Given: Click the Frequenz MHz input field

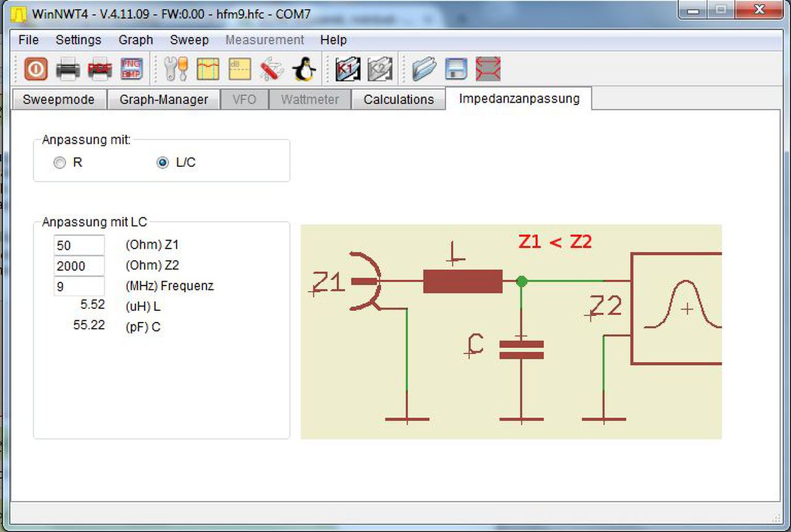Looking at the screenshot, I should tap(79, 286).
